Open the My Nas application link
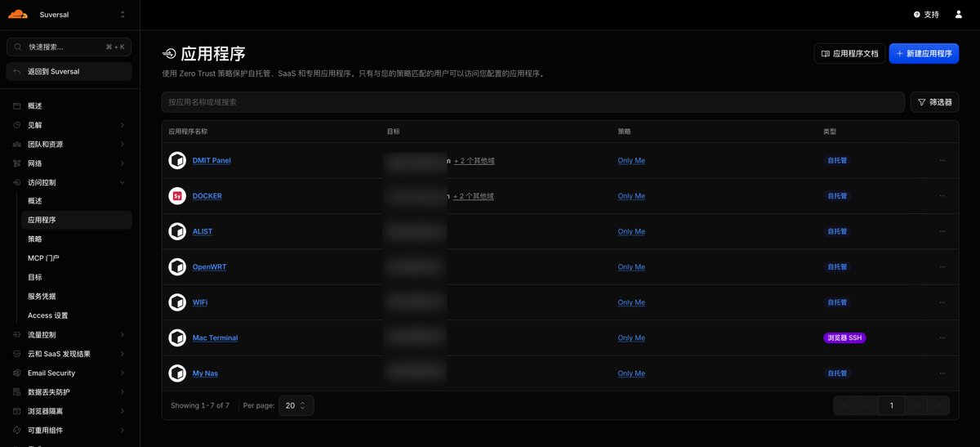Viewport: 980px width, 447px height. (205, 373)
